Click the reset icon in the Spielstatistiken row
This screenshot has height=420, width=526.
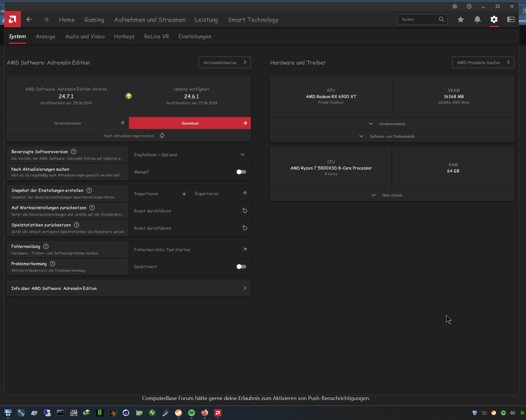(245, 228)
